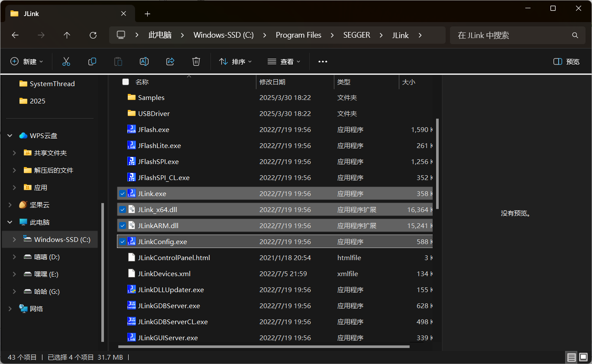Navigate up one folder level

67,35
